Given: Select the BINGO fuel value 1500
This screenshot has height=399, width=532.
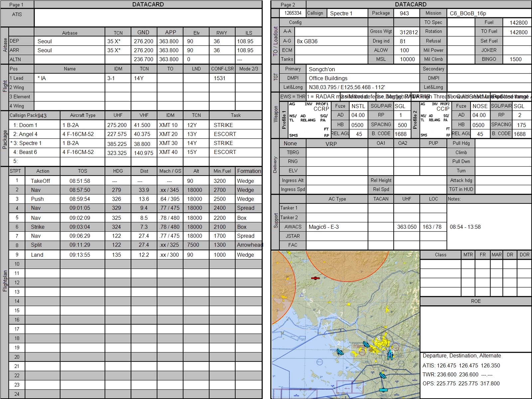Looking at the screenshot, I should tap(516, 59).
